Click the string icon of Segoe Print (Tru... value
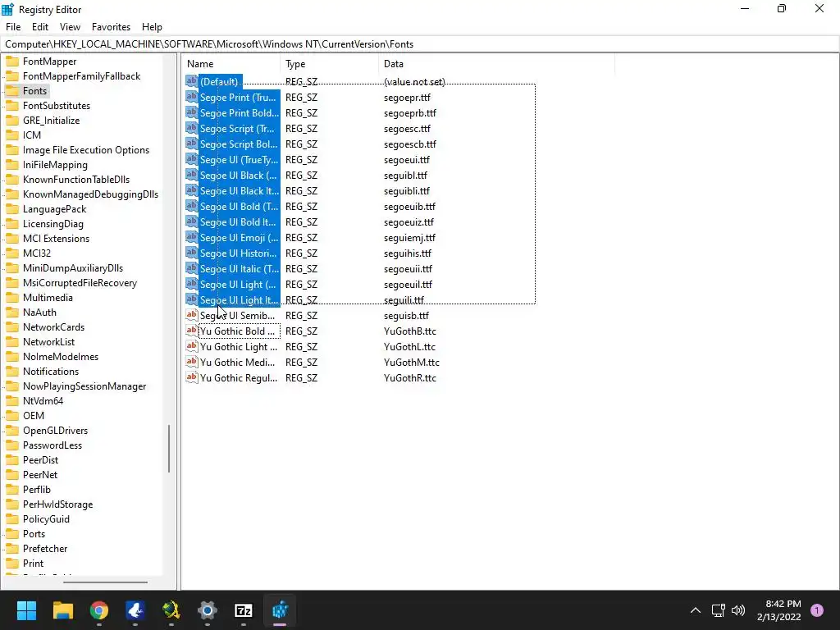 point(191,97)
